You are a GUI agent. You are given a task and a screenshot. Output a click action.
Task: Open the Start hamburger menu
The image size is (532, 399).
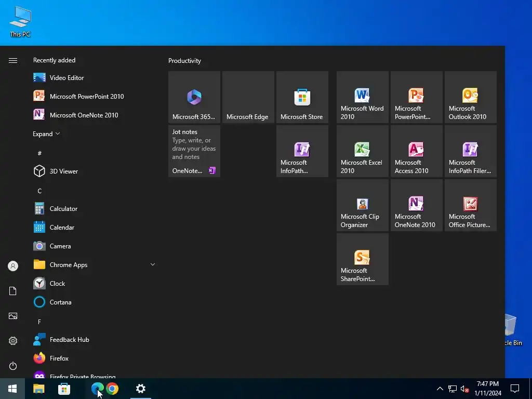13,60
